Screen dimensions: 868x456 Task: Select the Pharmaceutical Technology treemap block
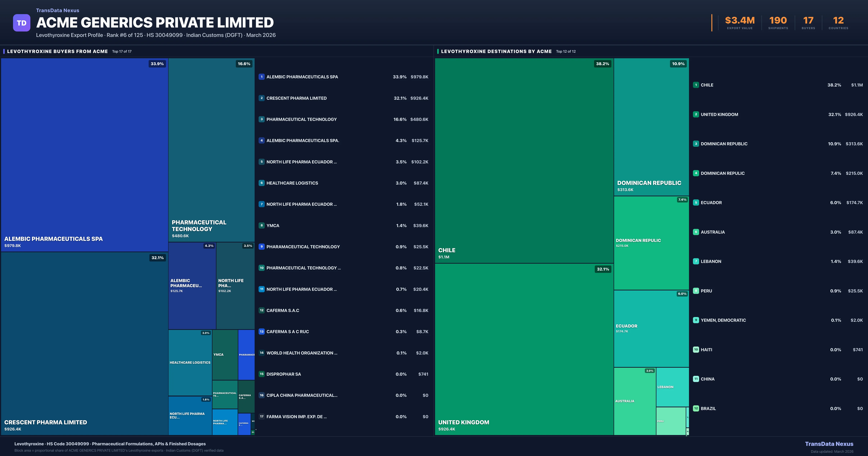pyautogui.click(x=211, y=150)
